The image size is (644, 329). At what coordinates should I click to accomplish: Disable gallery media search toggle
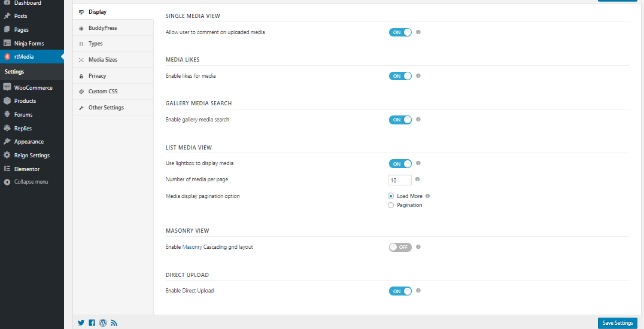pyautogui.click(x=400, y=120)
